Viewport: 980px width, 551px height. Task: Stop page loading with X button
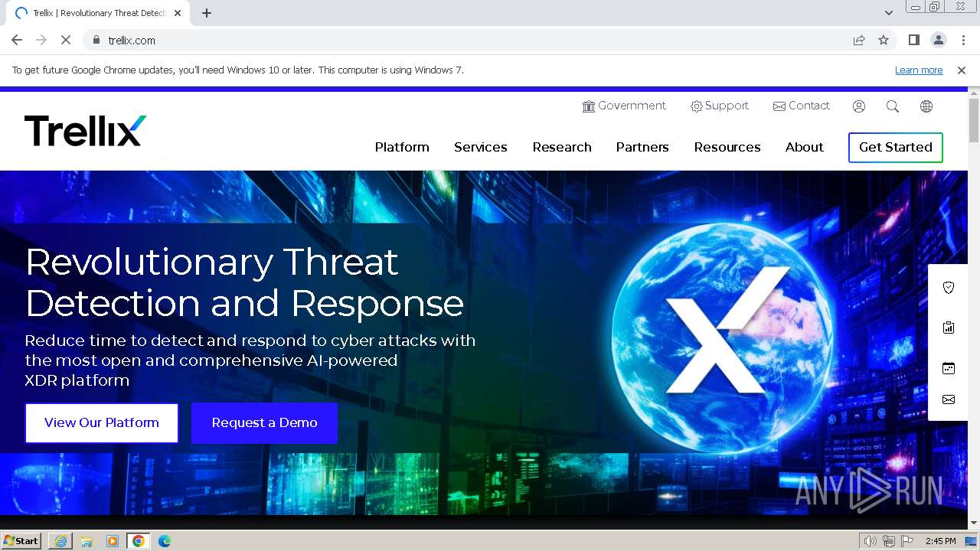pyautogui.click(x=66, y=41)
